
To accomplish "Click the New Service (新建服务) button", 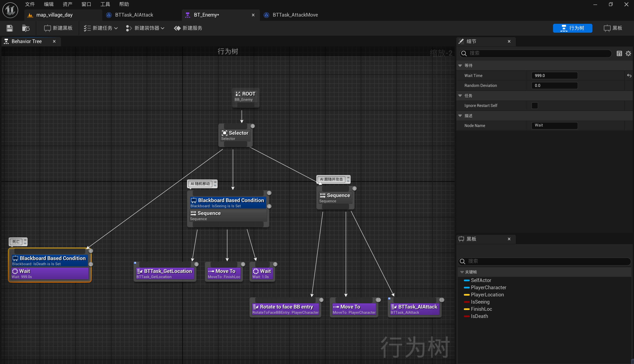I will pos(188,28).
